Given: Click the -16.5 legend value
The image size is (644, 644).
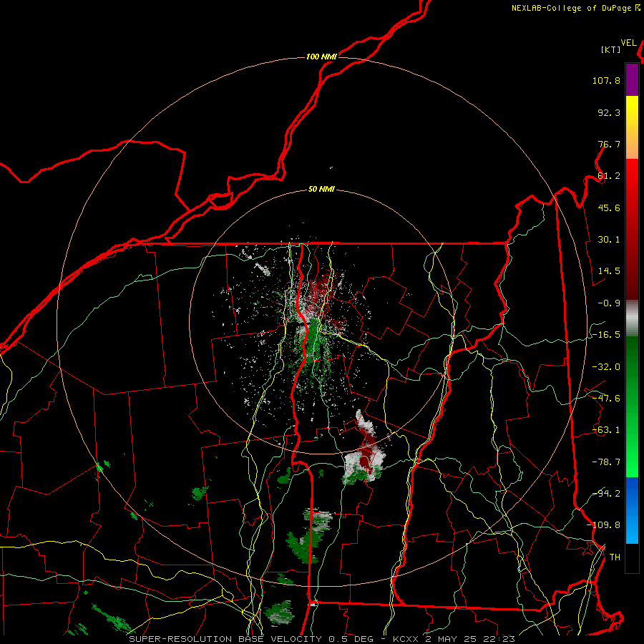Looking at the screenshot, I should pos(606,335).
